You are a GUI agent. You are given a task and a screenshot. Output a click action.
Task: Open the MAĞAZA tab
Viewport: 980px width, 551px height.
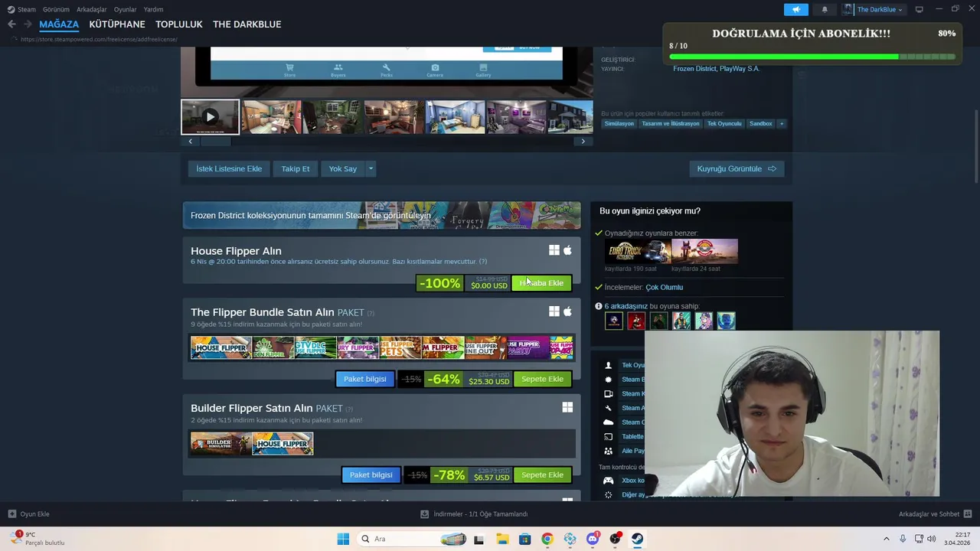point(59,24)
